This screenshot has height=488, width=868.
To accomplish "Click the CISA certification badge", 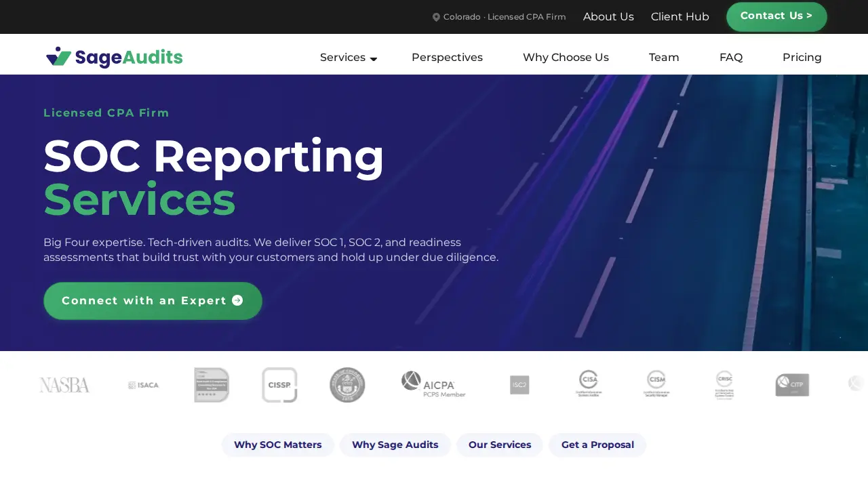I will click(589, 384).
